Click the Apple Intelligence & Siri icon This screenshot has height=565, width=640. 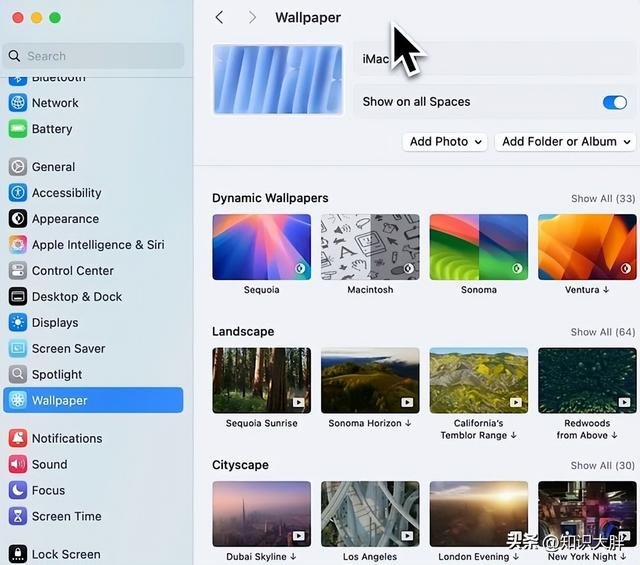pos(17,245)
